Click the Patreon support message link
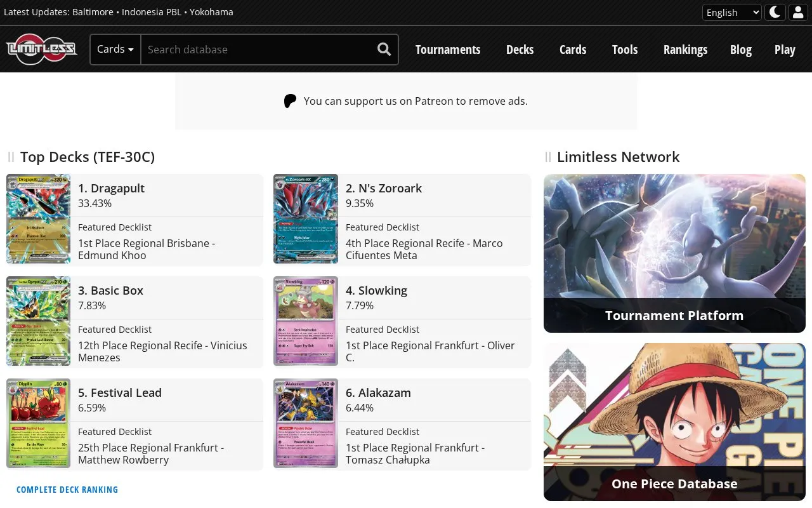 tap(416, 101)
